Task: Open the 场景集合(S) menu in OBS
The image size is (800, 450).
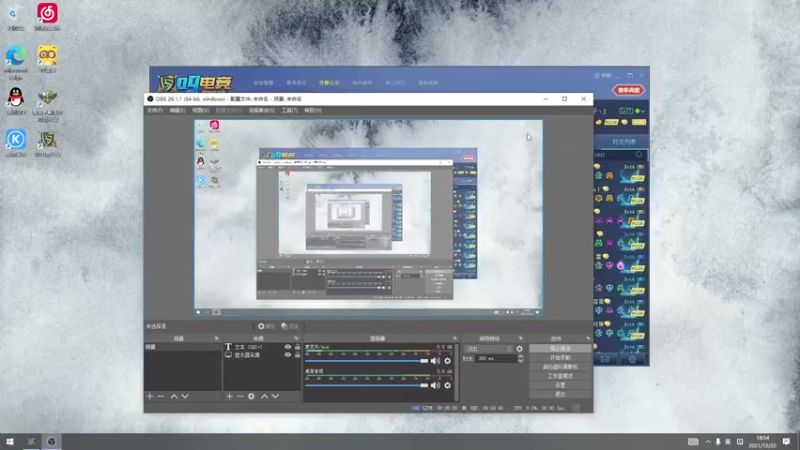Action: 262,110
